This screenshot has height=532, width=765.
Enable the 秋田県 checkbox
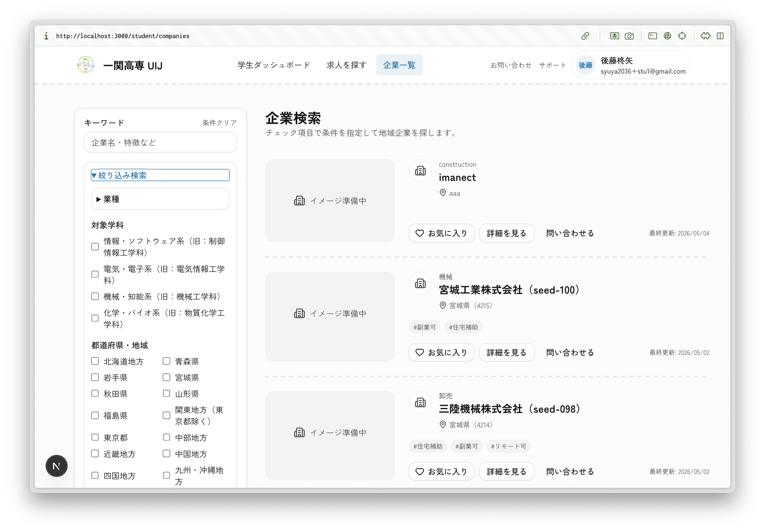[x=95, y=393]
